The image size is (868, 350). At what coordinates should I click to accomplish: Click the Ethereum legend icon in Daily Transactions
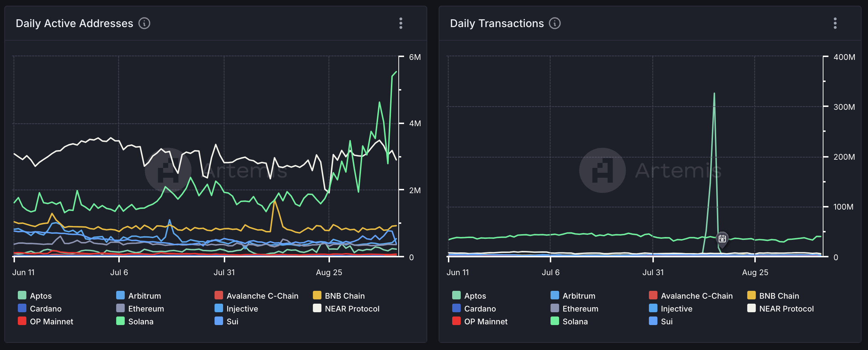555,308
